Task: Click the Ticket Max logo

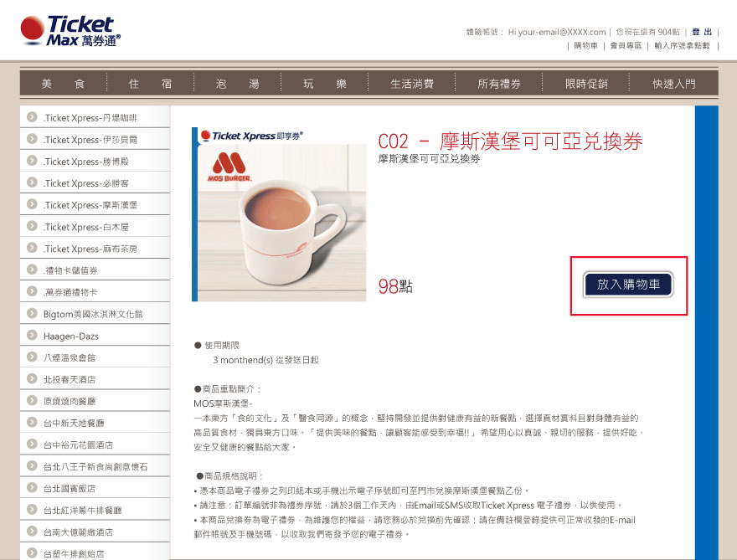Action: 70,30
